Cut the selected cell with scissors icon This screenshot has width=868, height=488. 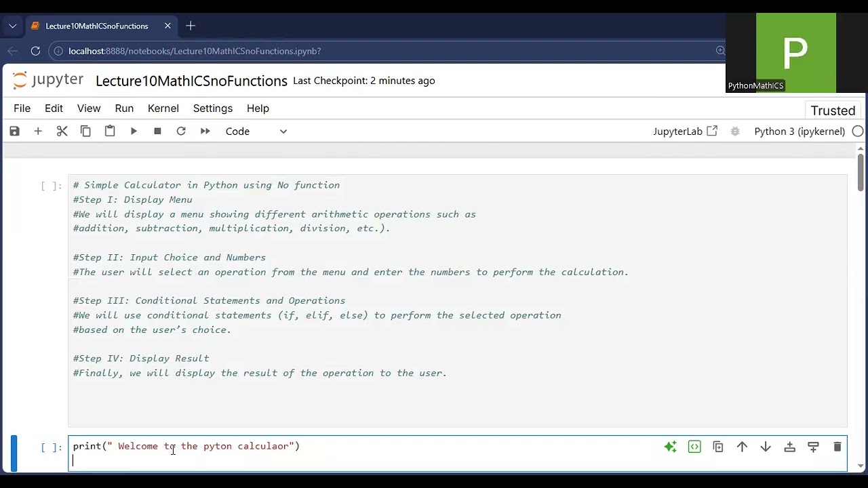click(x=62, y=131)
